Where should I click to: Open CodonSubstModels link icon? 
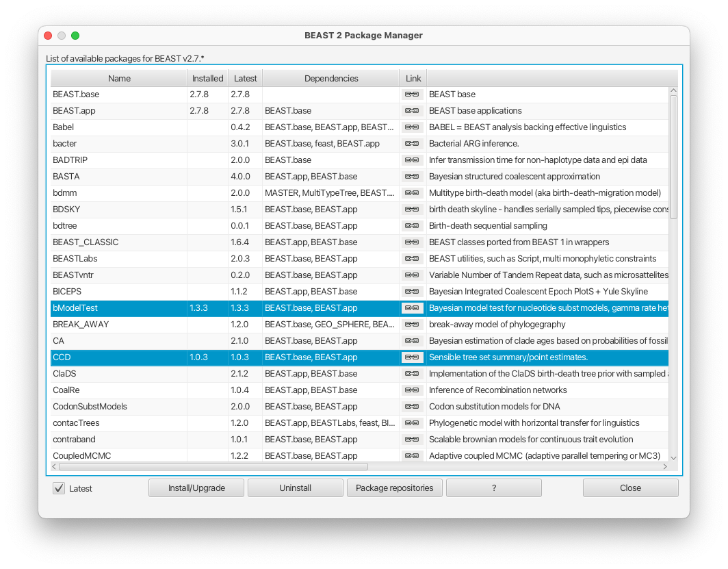(412, 407)
